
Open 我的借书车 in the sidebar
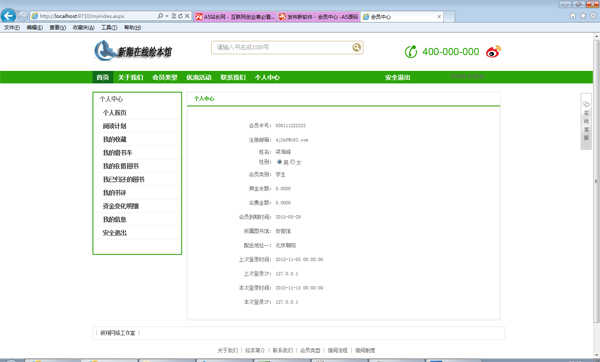pyautogui.click(x=117, y=153)
